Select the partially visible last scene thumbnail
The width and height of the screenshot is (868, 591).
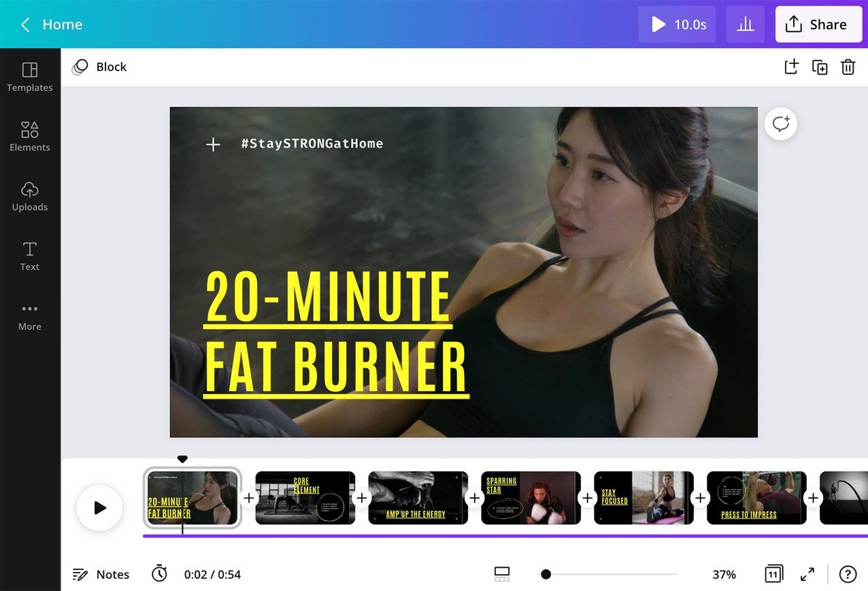click(x=844, y=498)
